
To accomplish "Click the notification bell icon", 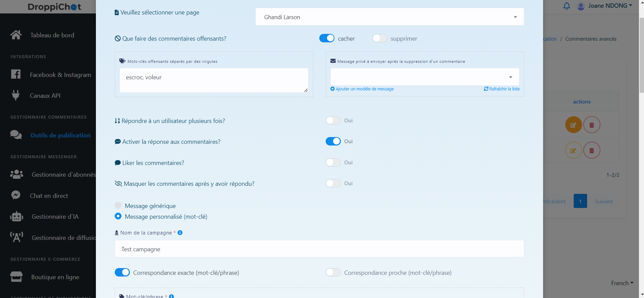I will [x=567, y=6].
